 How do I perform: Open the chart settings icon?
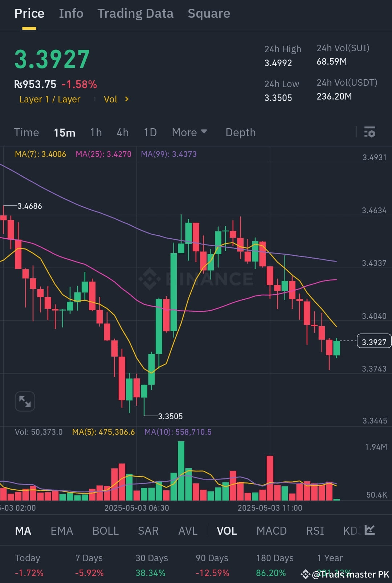[x=370, y=133]
